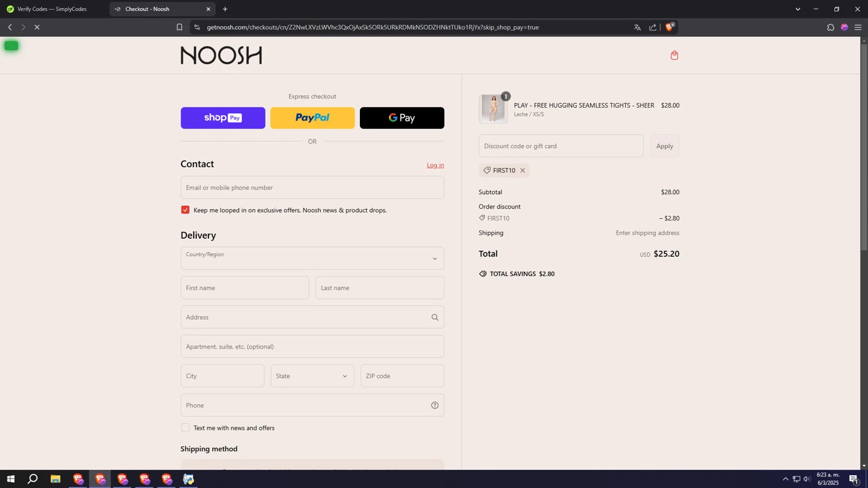The width and height of the screenshot is (868, 488).
Task: Uncheck the Keep me looped in checkbox
Action: click(x=185, y=210)
